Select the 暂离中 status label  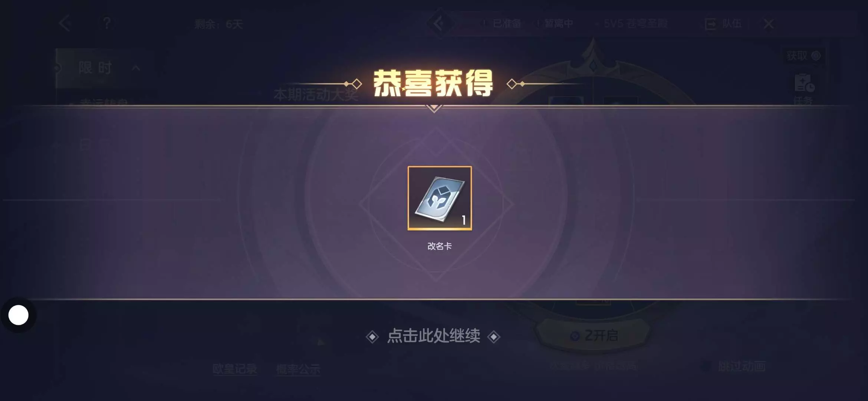[558, 23]
